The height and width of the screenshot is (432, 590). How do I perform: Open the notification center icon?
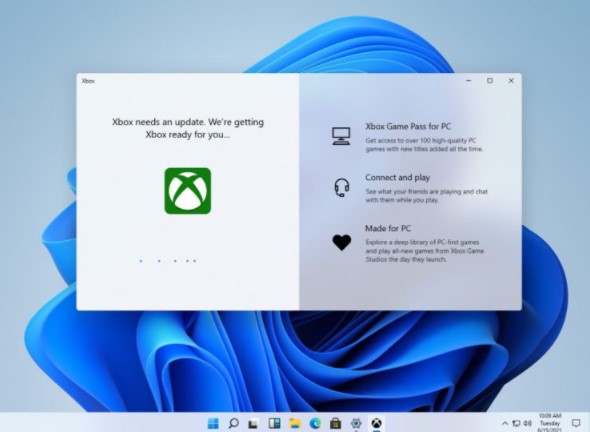click(x=576, y=423)
